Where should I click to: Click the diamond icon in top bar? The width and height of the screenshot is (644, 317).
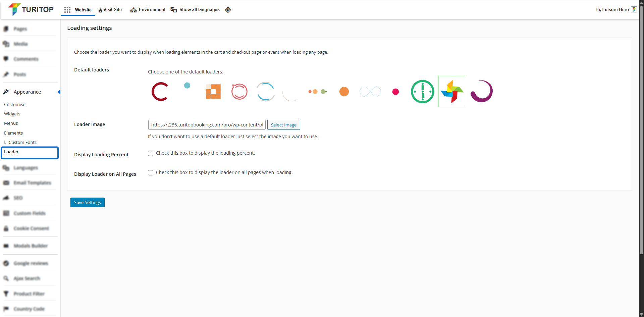228,10
